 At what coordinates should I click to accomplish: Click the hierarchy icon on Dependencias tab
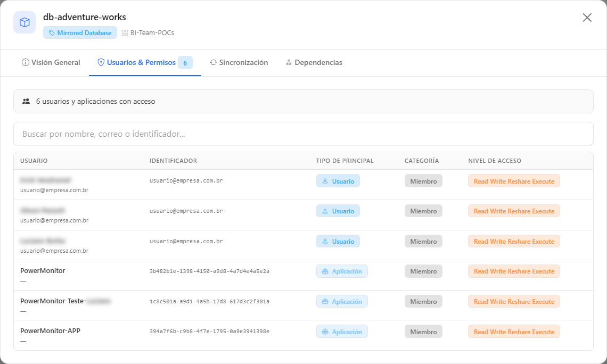(289, 62)
